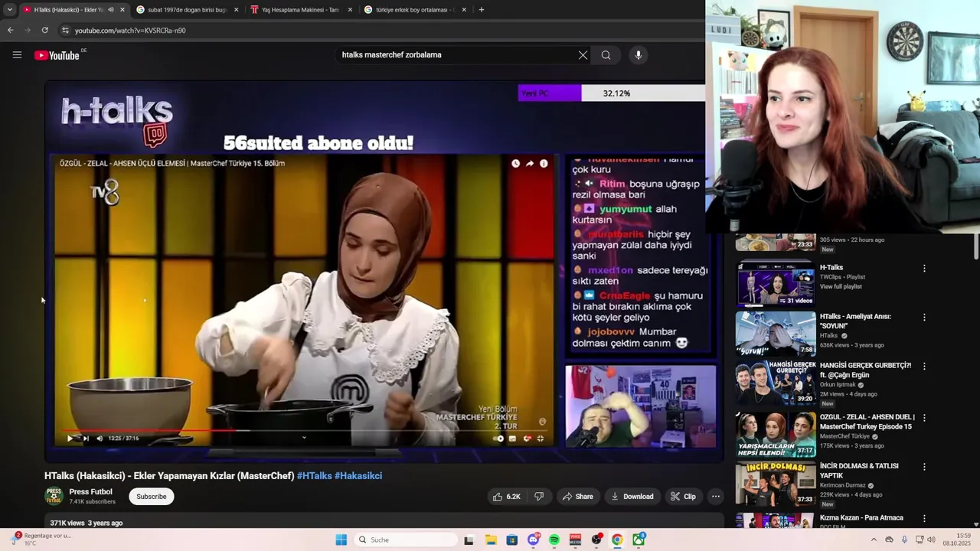980x551 pixels.
Task: Open 'HTalks - Ameliyat Anısı' video thumbnail
Action: click(x=776, y=333)
